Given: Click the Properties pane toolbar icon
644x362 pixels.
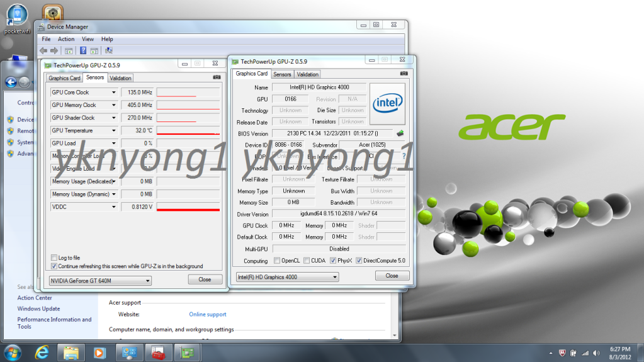Looking at the screenshot, I should click(94, 50).
